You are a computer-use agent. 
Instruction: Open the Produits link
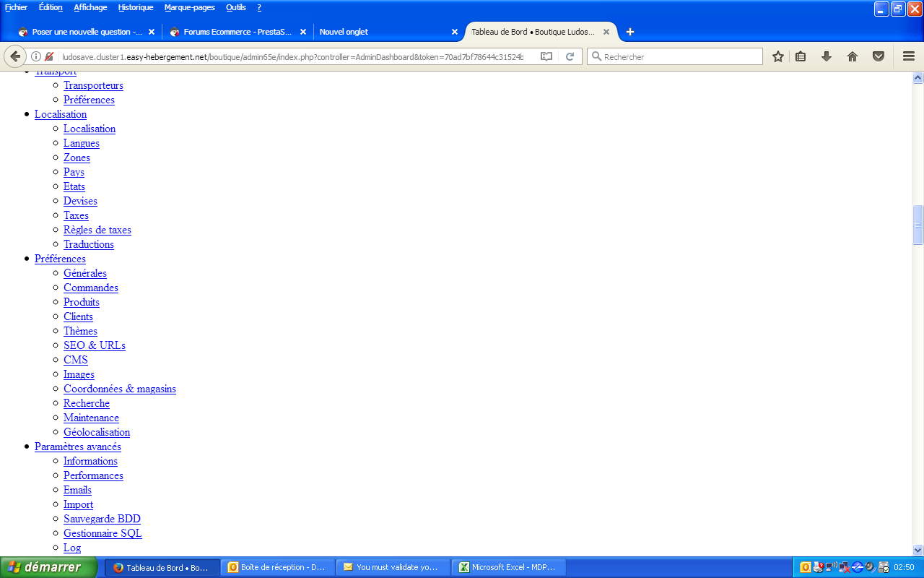click(x=82, y=302)
